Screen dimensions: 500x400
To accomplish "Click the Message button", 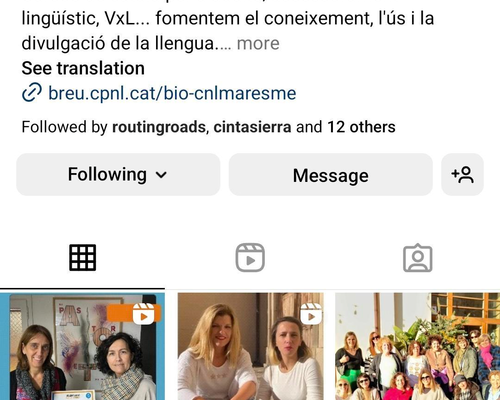I will pyautogui.click(x=331, y=175).
